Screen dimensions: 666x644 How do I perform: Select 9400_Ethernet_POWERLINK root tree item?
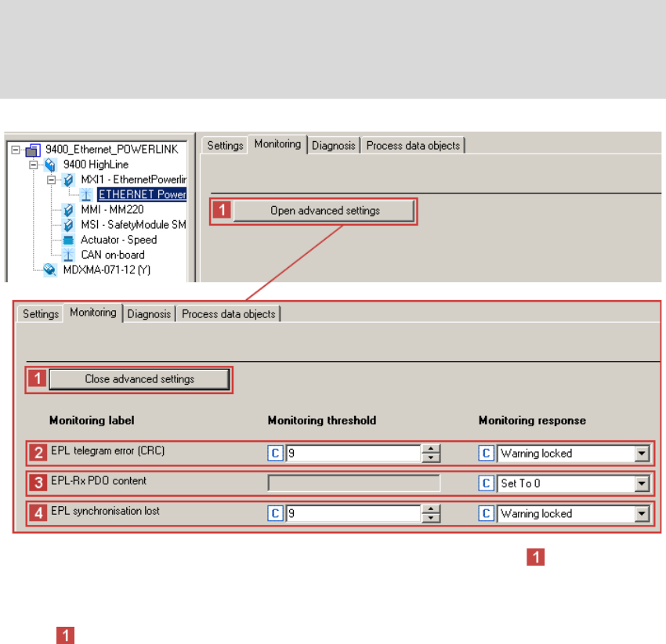click(x=112, y=150)
